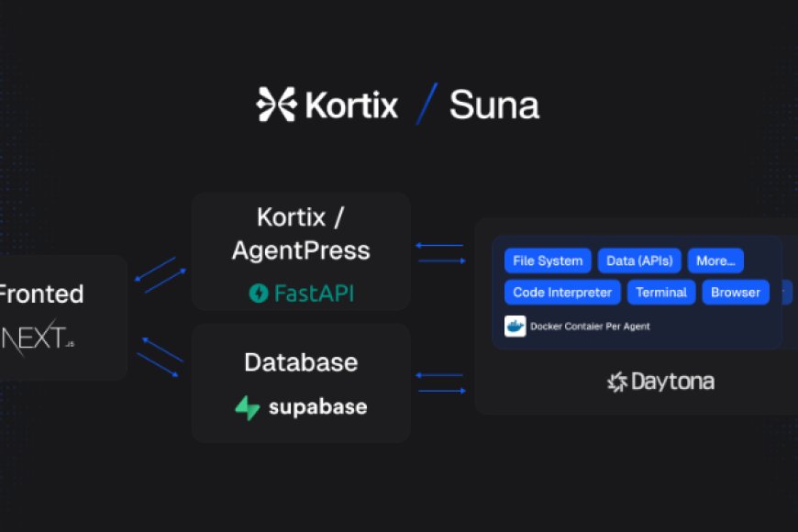Click the Daytona logo icon
Screen dimensions: 798x532
[617, 382]
